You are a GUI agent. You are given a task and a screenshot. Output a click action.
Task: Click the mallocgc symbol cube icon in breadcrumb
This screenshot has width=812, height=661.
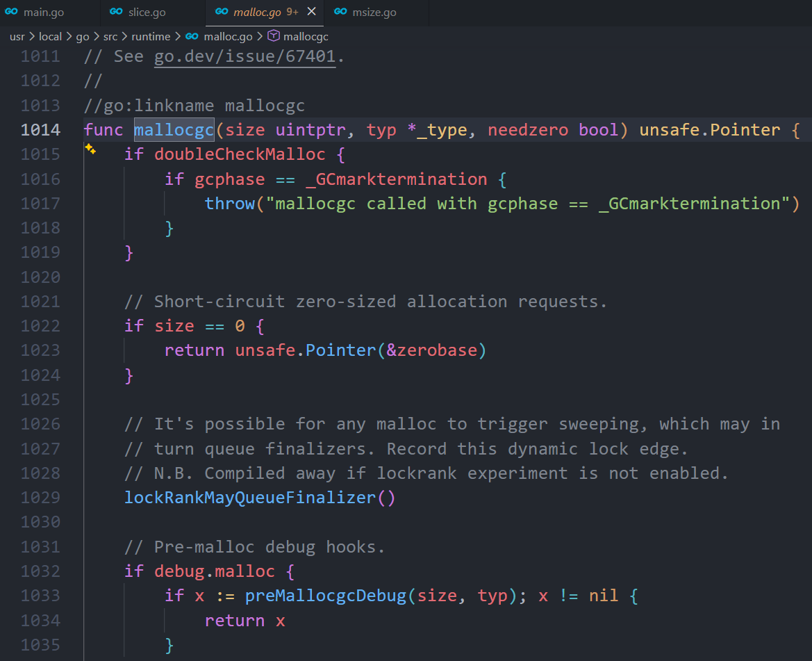(x=274, y=35)
